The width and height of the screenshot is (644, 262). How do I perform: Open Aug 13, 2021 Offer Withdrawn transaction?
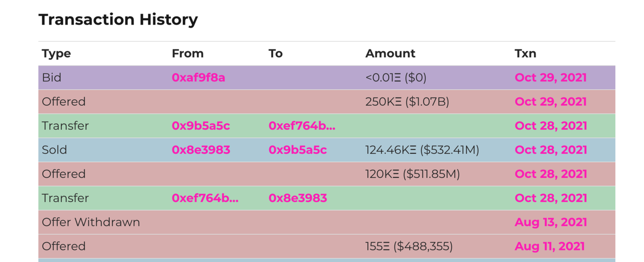[x=550, y=222]
